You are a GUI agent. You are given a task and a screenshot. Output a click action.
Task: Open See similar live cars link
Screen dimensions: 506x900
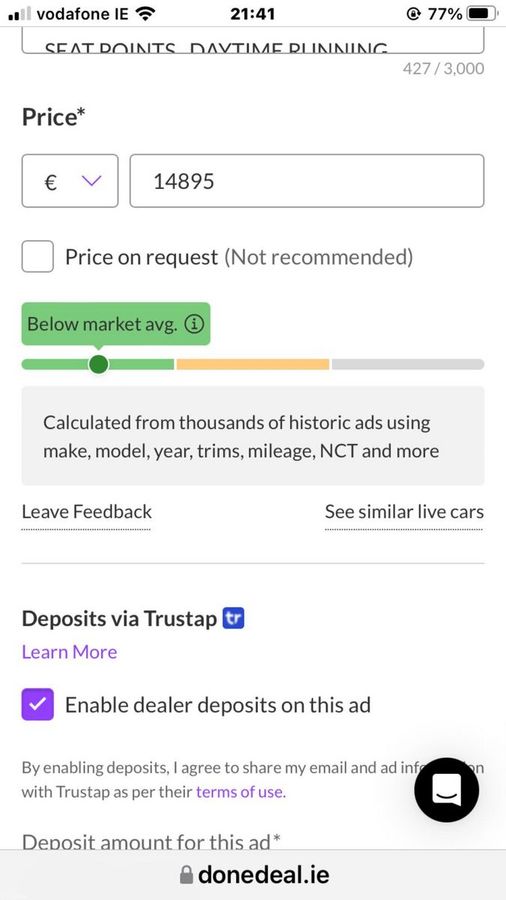click(x=404, y=511)
